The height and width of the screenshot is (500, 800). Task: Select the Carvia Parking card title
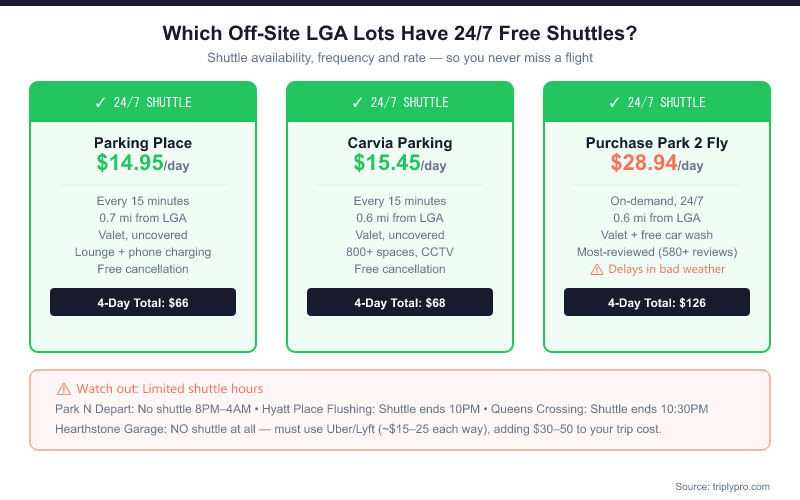400,143
